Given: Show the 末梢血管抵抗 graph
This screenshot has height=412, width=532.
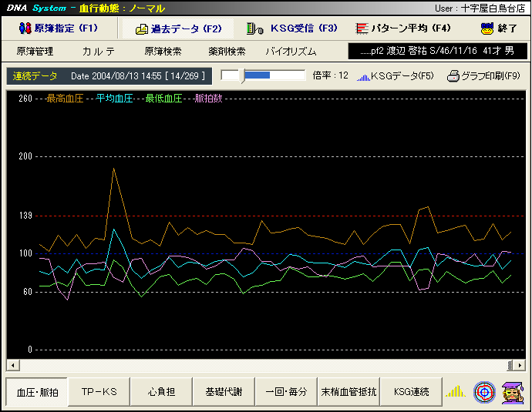Looking at the screenshot, I should pyautogui.click(x=349, y=392).
